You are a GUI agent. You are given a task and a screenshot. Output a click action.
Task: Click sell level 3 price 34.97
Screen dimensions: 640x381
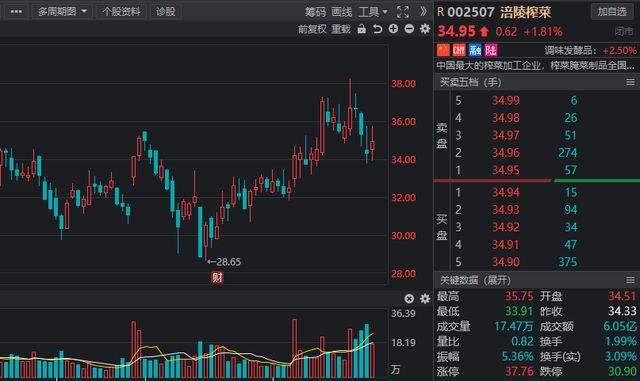click(505, 135)
